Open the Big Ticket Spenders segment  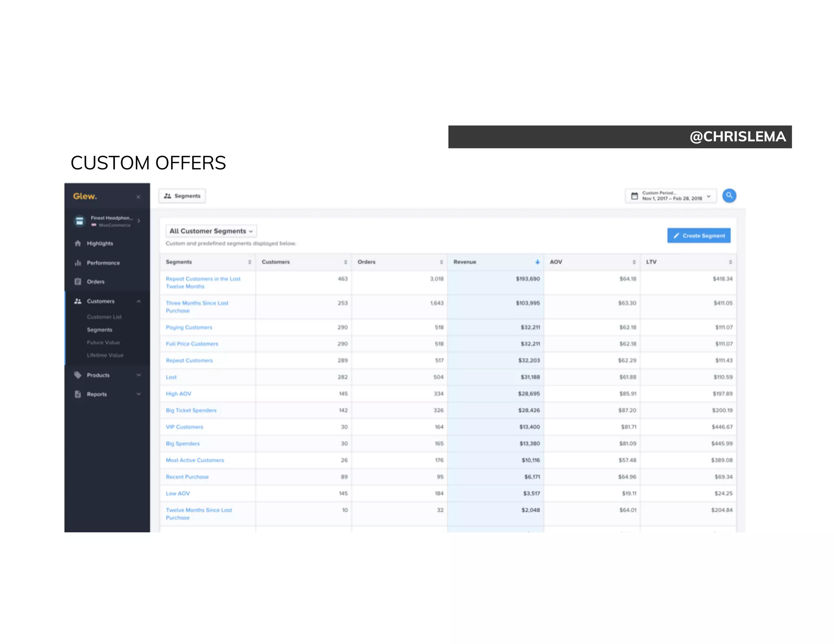tap(191, 410)
